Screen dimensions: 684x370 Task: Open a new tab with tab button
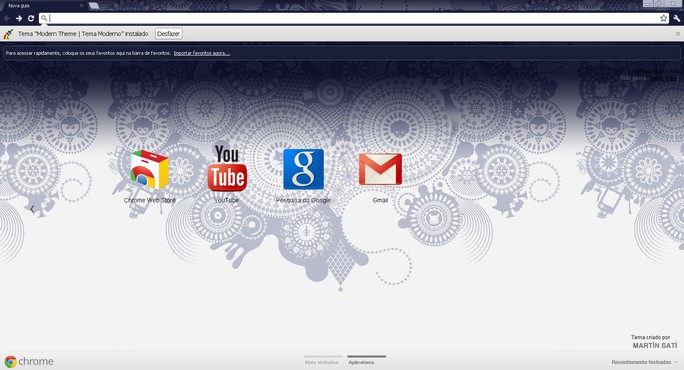[93, 6]
